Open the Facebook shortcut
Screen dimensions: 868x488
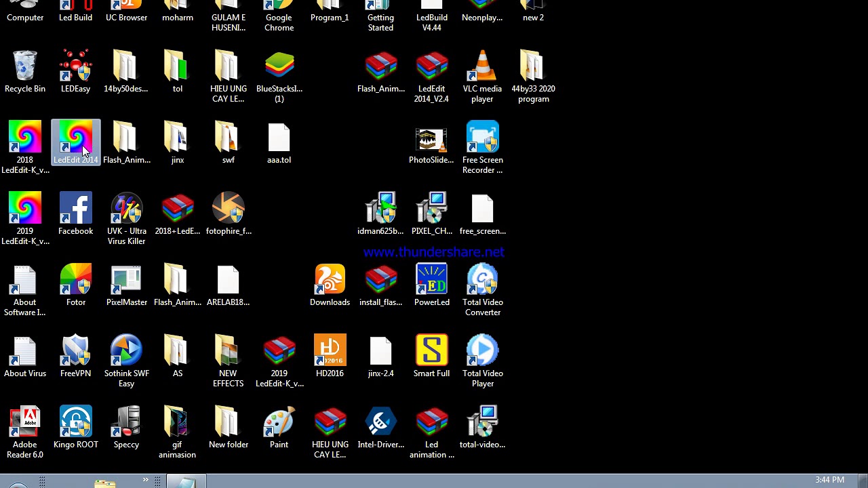(76, 214)
